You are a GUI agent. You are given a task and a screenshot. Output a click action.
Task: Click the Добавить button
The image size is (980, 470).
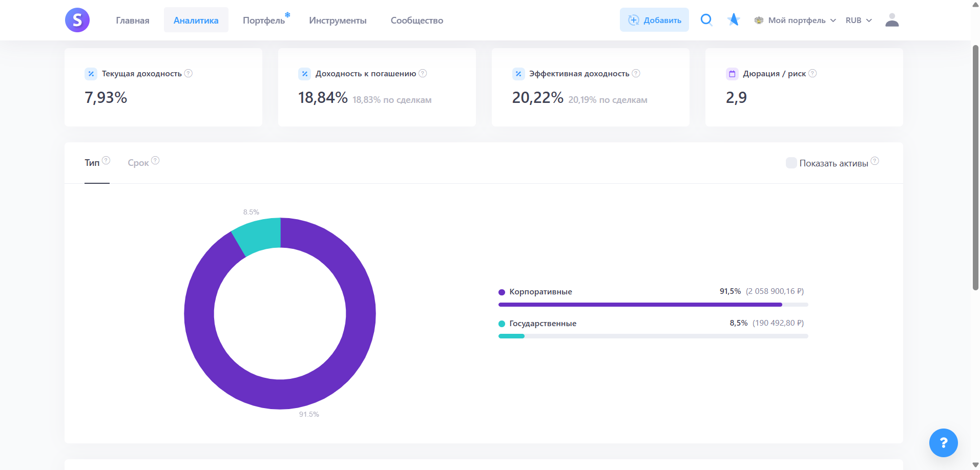point(654,20)
